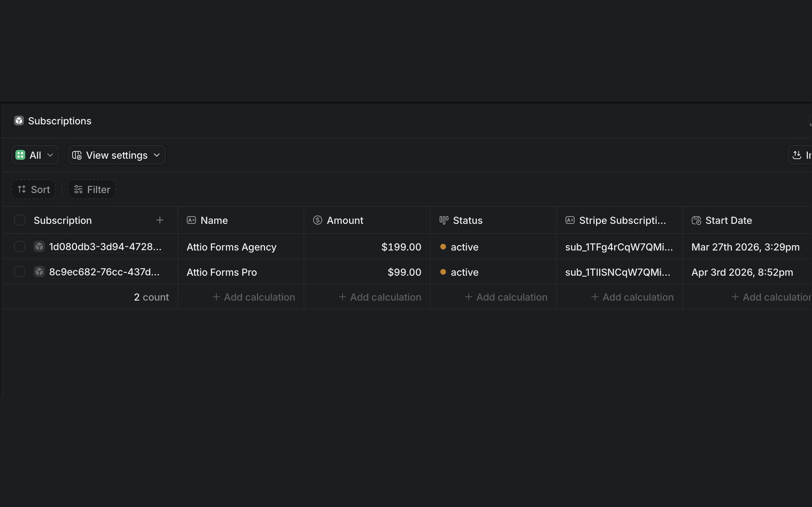Screen dimensions: 812x507
Task: Click the Sort arrows icon
Action: (22, 189)
